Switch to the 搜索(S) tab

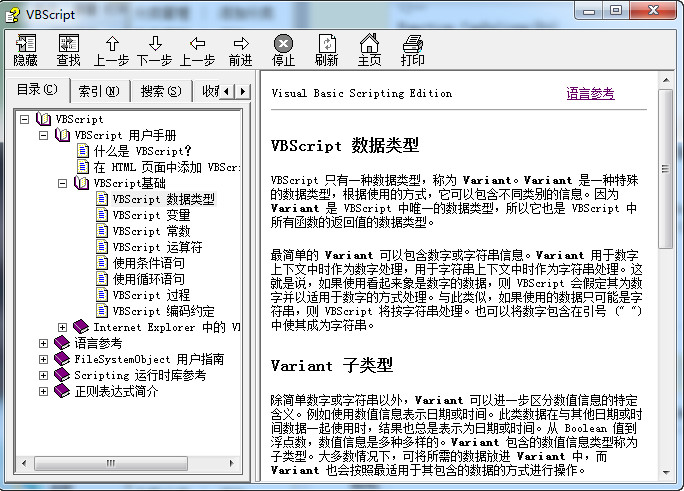[x=161, y=91]
